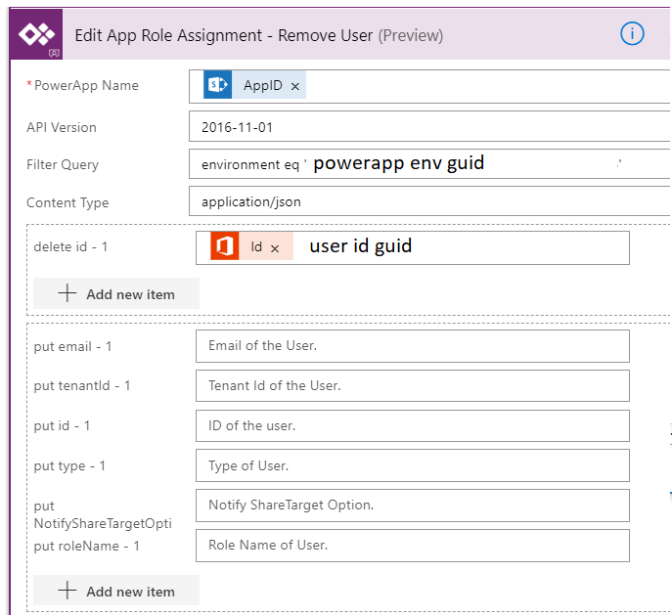Click the Email of the User field
The width and height of the screenshot is (672, 616).
click(x=412, y=346)
